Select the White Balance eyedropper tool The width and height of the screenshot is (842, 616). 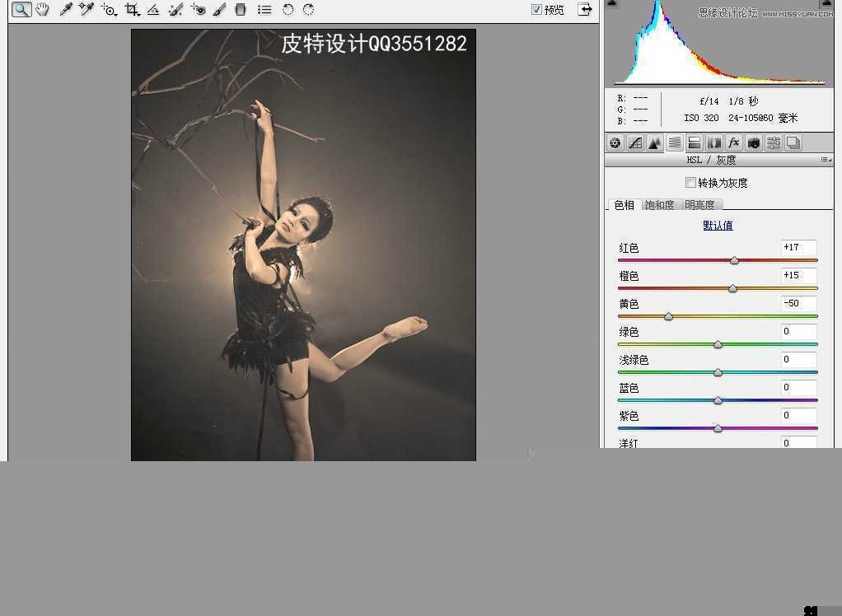pyautogui.click(x=66, y=10)
